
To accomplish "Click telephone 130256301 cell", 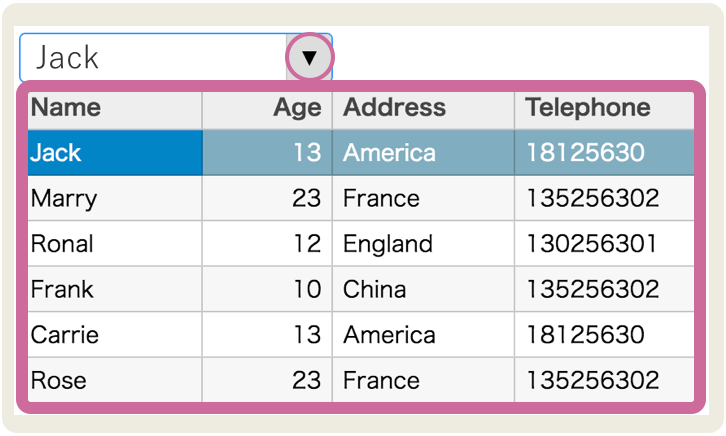I will pos(604,243).
